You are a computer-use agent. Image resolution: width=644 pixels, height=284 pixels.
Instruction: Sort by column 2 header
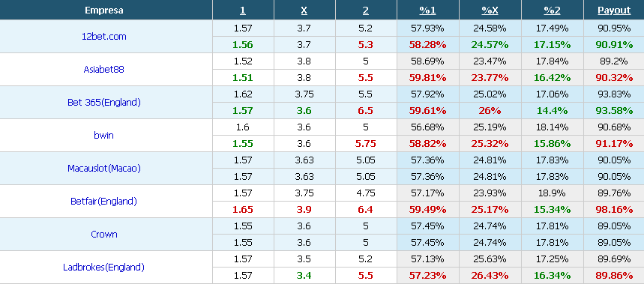pos(366,10)
